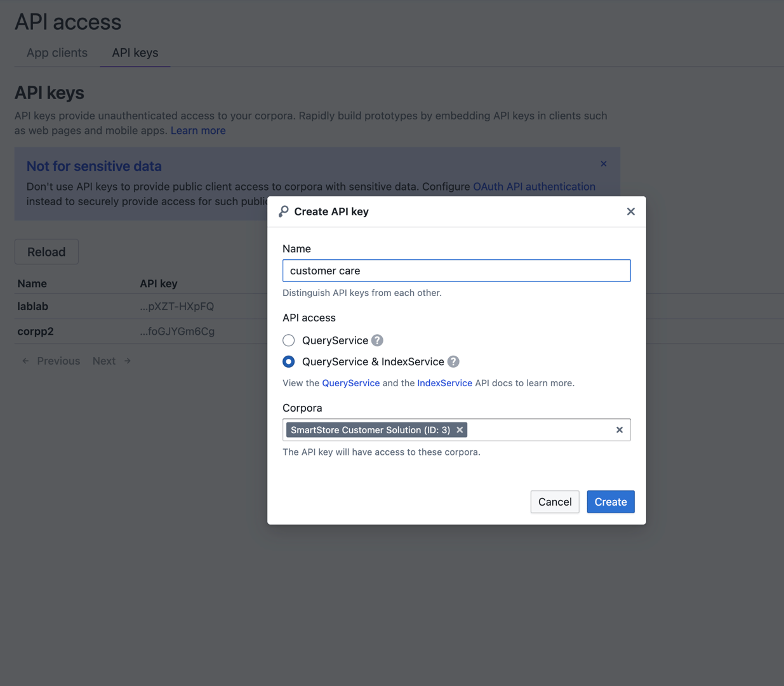Click the QueryService help question icon
784x686 pixels.
377,340
